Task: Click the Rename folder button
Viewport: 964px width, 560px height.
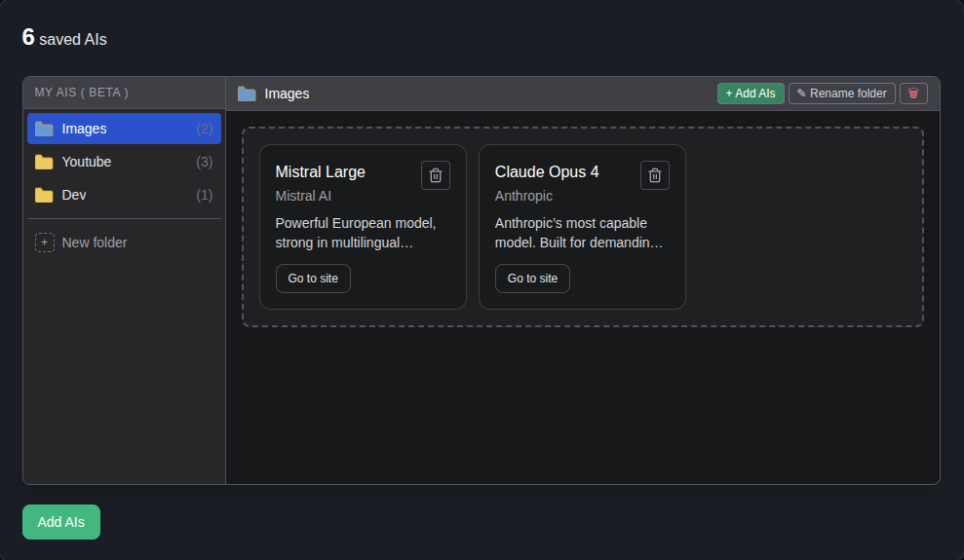Action: click(841, 93)
